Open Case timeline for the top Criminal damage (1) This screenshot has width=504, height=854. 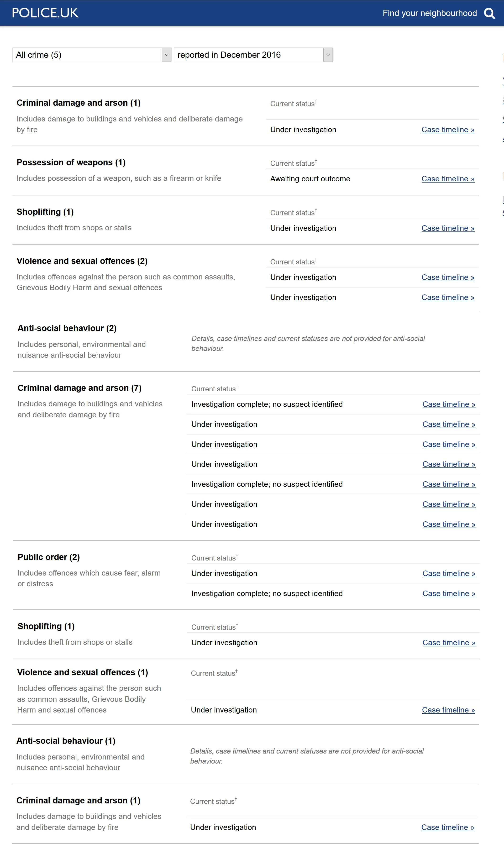click(x=448, y=130)
